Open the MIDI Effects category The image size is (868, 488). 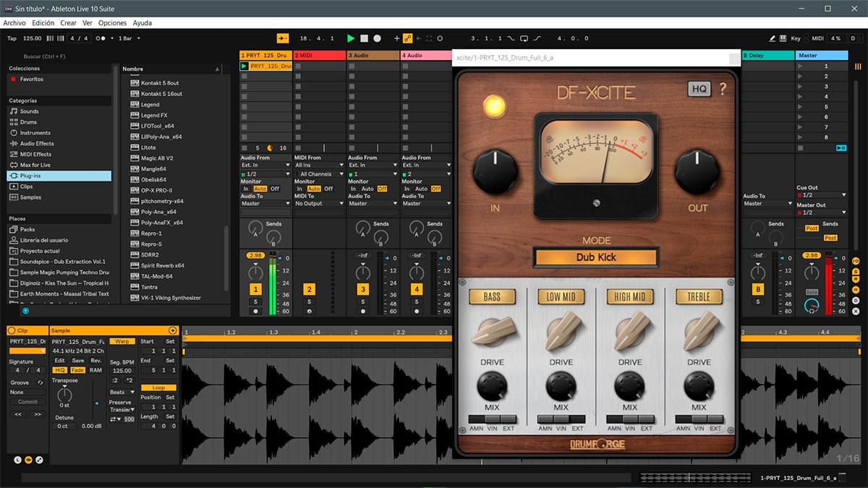click(x=35, y=154)
